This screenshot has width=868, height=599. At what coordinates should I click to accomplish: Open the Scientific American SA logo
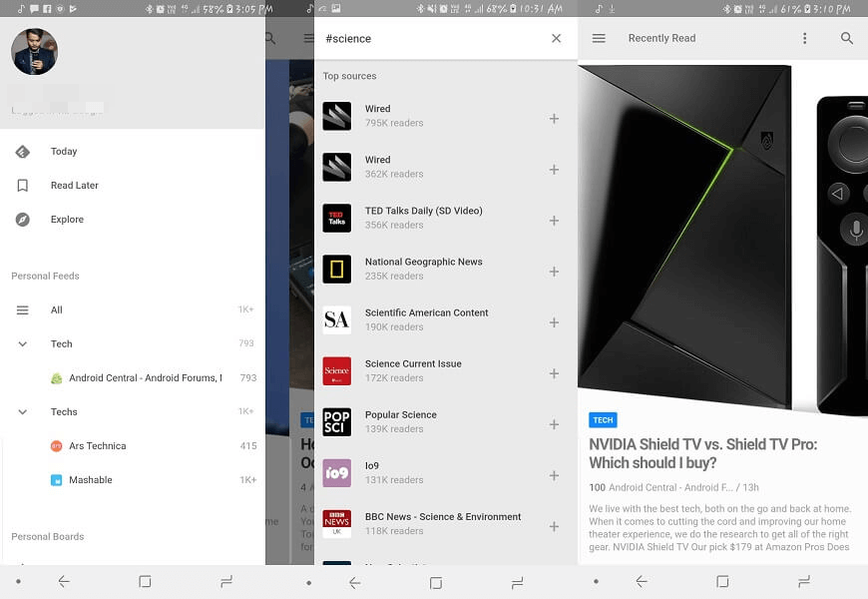336,319
